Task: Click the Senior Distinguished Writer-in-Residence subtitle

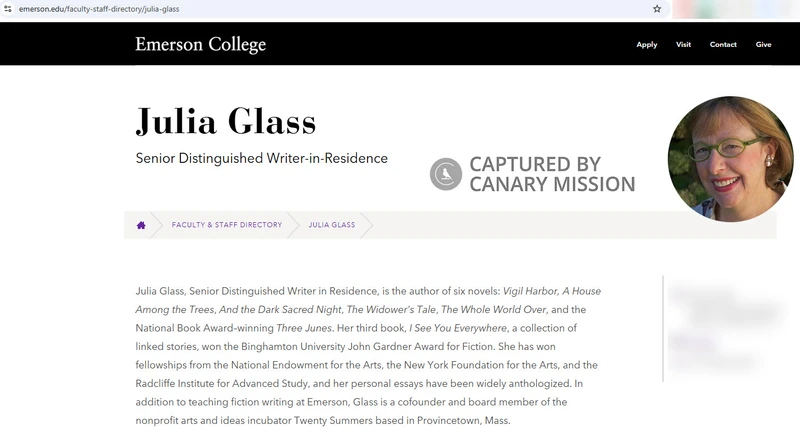Action: [262, 158]
